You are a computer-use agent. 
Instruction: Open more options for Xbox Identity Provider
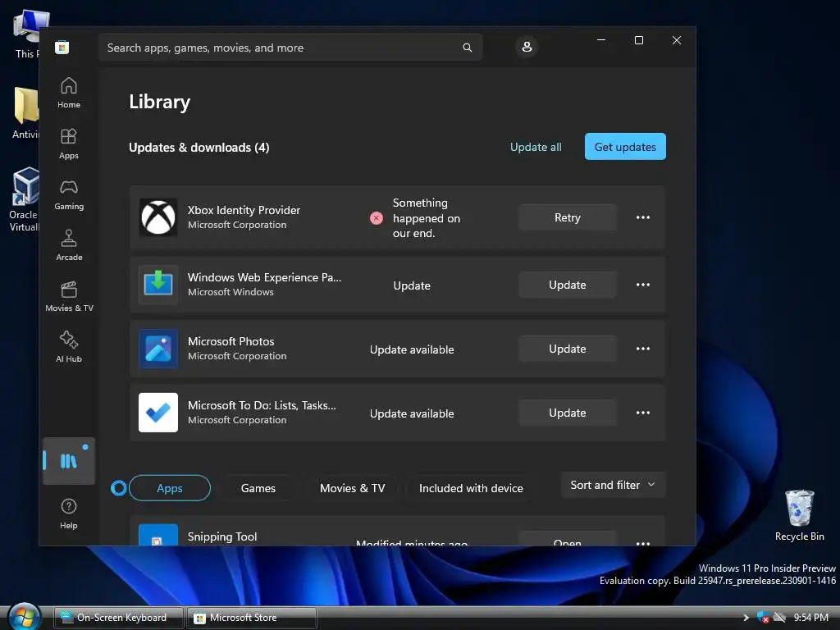[x=643, y=217]
